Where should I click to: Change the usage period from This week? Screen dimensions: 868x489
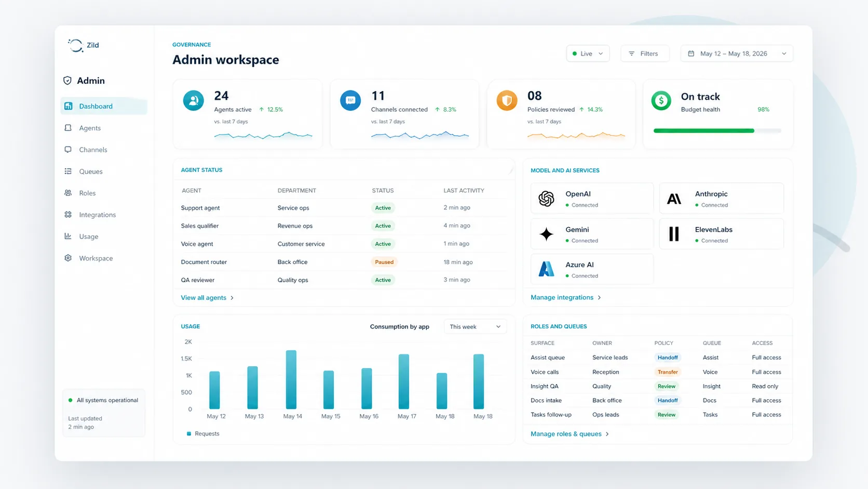click(x=474, y=326)
